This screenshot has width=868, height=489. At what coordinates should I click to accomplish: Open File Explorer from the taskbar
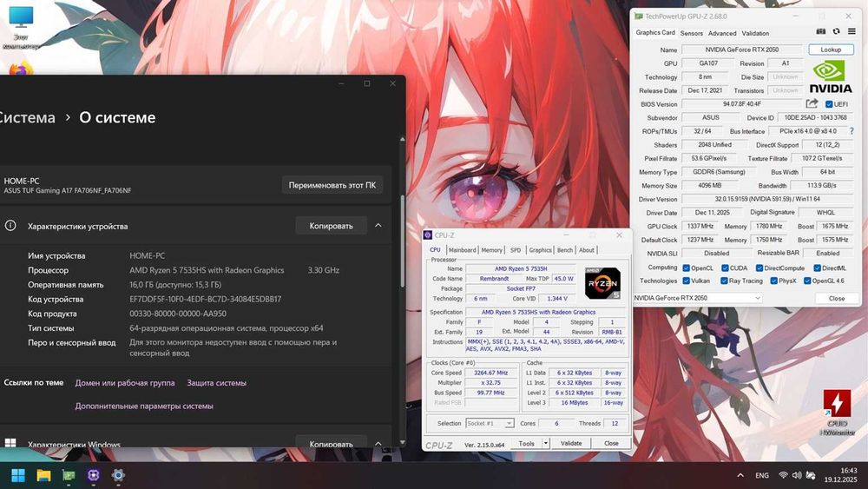[43, 475]
